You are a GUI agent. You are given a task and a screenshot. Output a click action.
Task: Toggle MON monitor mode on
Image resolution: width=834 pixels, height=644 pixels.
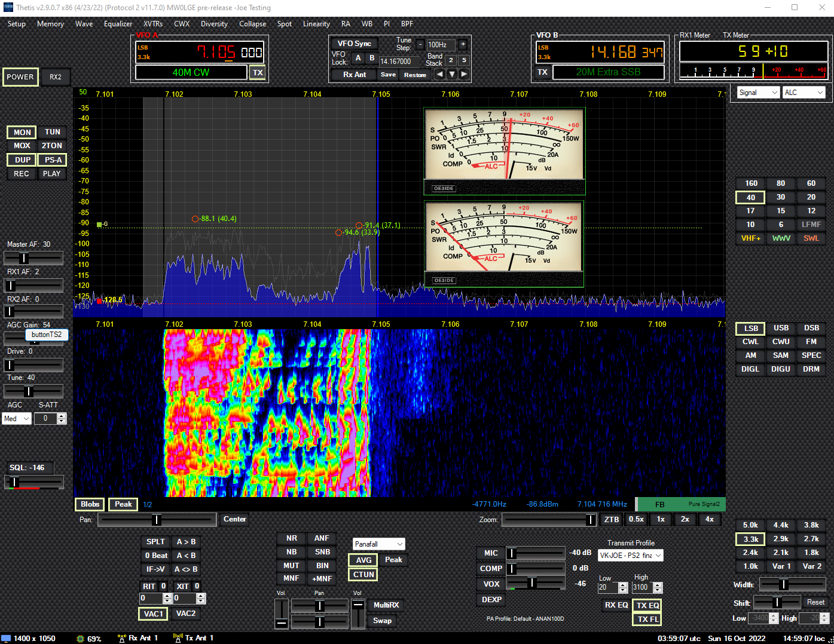coord(21,132)
